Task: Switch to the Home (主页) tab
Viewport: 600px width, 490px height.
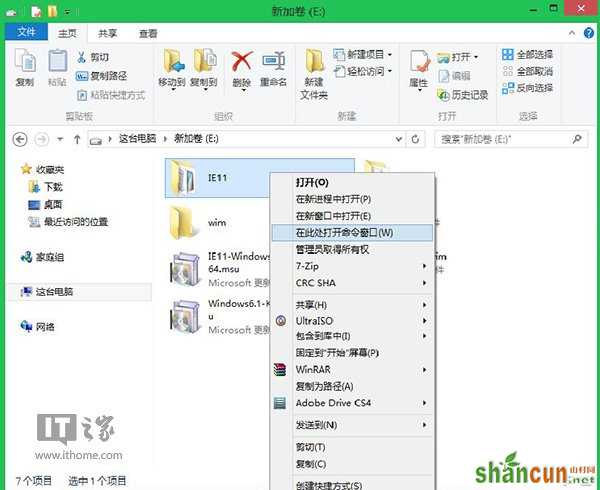Action: (67, 34)
